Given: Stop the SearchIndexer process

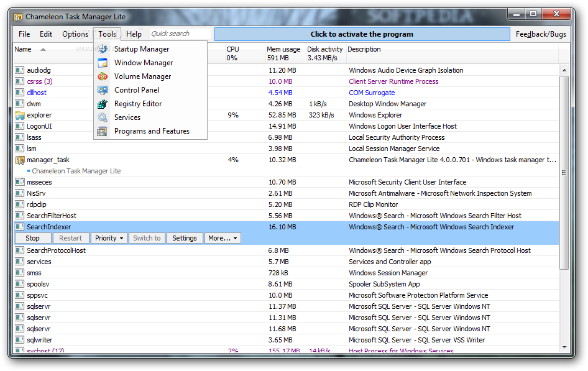Looking at the screenshot, I should (32, 238).
